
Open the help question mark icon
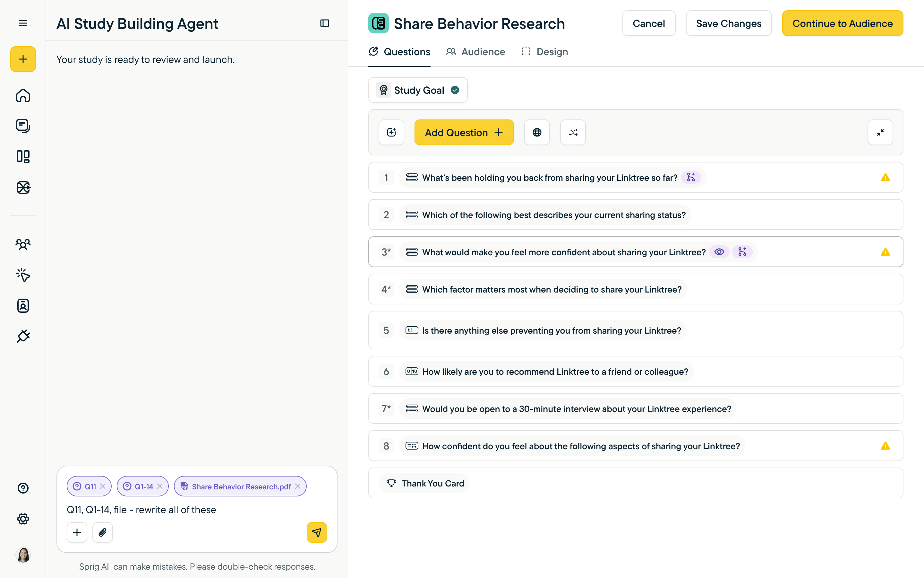pos(23,488)
